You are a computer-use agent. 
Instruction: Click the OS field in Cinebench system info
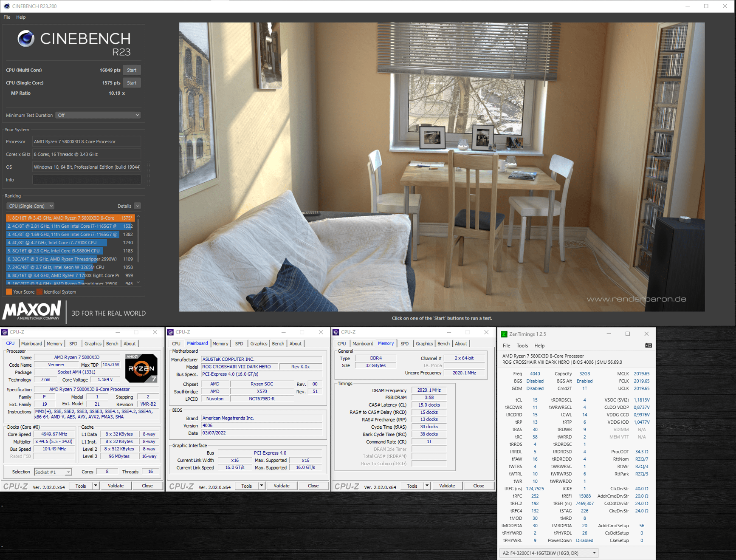click(x=87, y=167)
